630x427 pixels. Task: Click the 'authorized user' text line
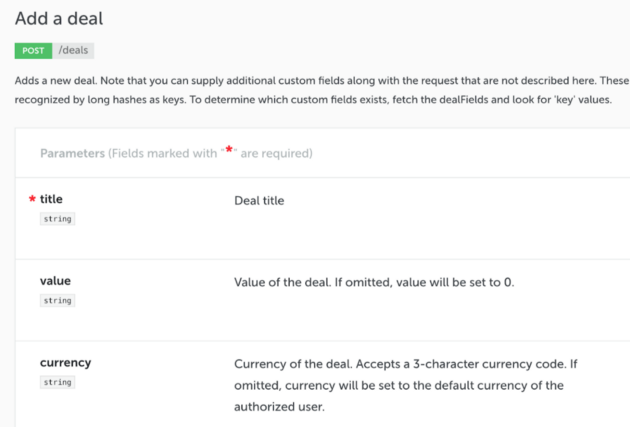(279, 407)
